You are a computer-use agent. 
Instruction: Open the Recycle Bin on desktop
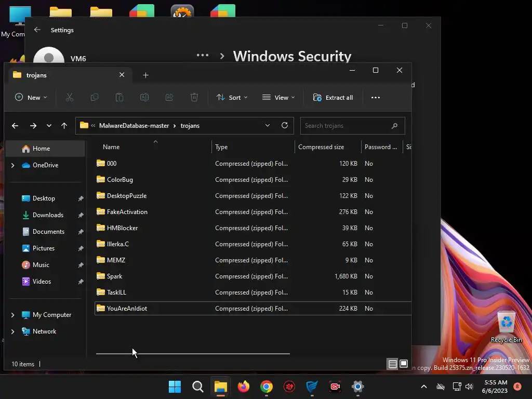pos(506,327)
